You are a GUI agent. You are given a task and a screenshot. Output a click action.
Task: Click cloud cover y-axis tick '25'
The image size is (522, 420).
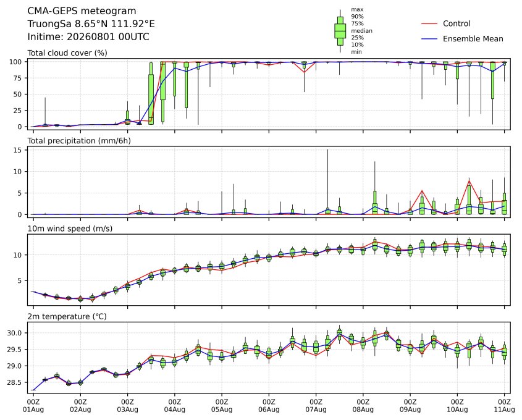point(18,111)
